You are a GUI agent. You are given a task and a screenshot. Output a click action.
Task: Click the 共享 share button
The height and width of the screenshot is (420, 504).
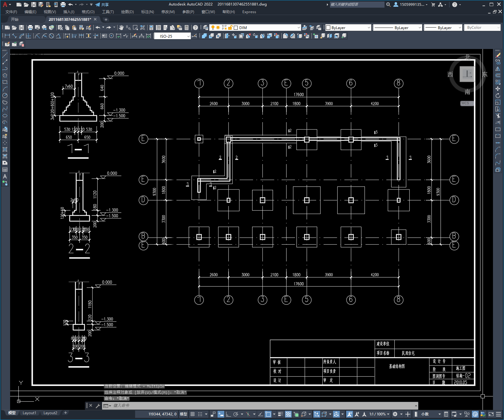pos(102,5)
